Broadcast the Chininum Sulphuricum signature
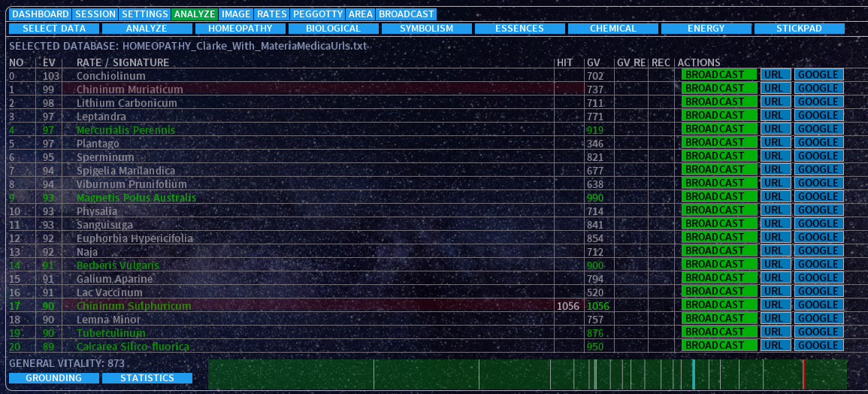The width and height of the screenshot is (868, 394). [x=718, y=305]
